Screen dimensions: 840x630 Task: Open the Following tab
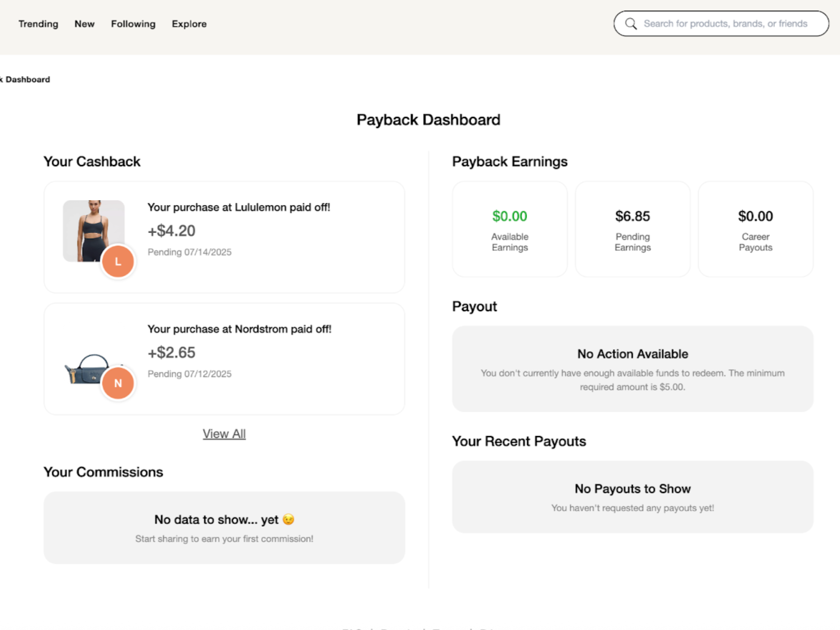click(x=133, y=24)
